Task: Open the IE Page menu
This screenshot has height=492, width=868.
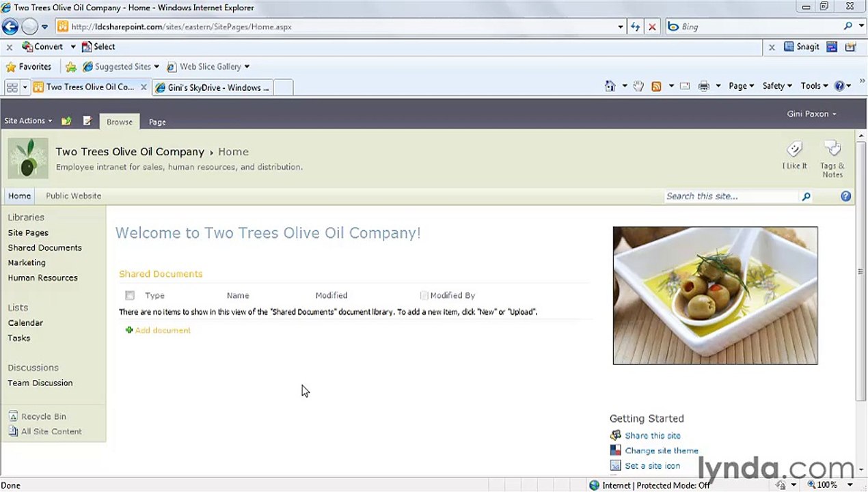Action: click(741, 85)
